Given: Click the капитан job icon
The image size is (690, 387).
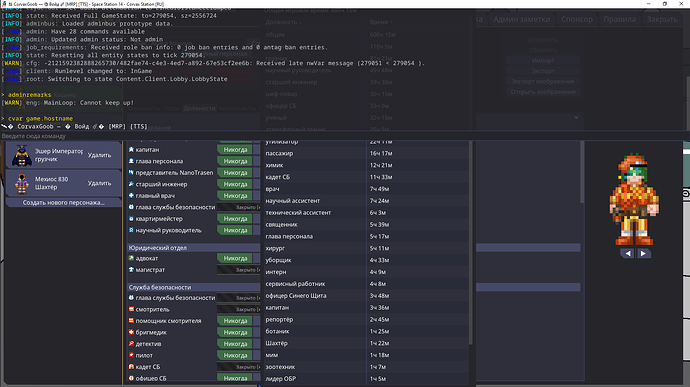Looking at the screenshot, I should point(131,150).
